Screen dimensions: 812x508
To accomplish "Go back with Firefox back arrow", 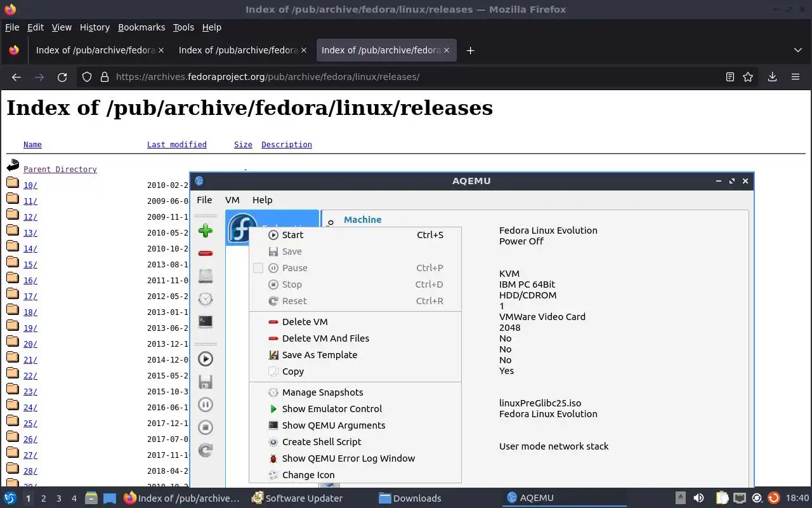I will (x=16, y=77).
